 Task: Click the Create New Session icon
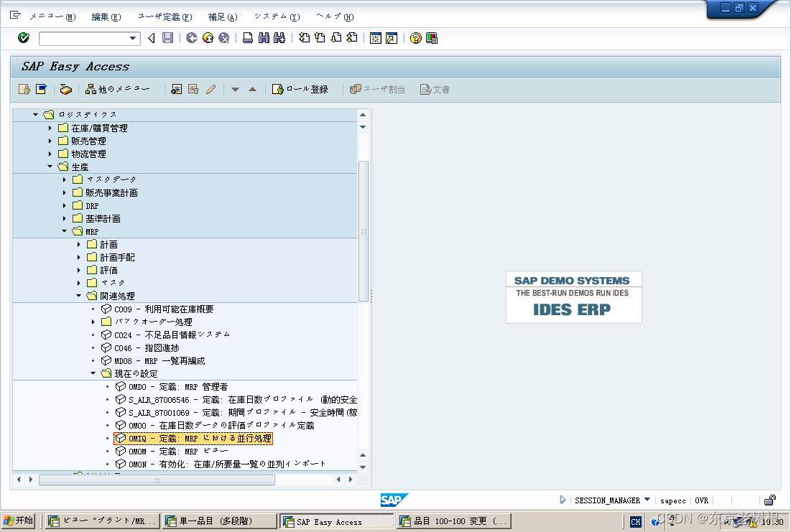coord(375,38)
